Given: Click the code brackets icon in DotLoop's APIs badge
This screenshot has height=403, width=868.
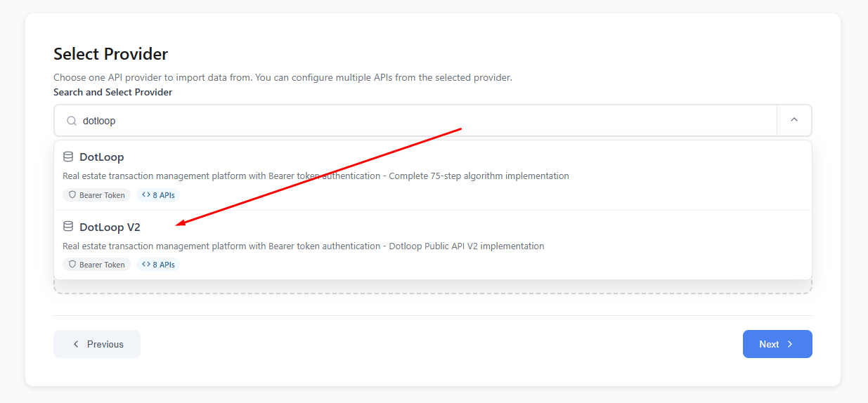Looking at the screenshot, I should click(x=146, y=195).
